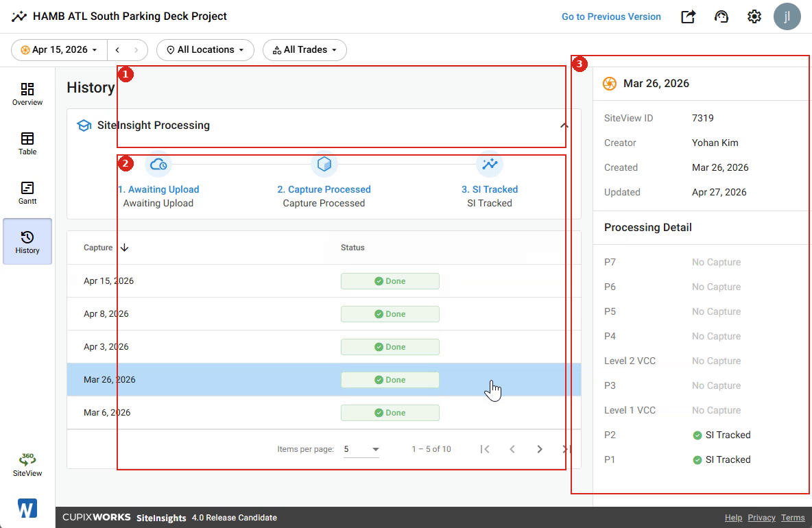The image size is (812, 528).
Task: Click P2 SI Tracked green check
Action: tap(697, 435)
